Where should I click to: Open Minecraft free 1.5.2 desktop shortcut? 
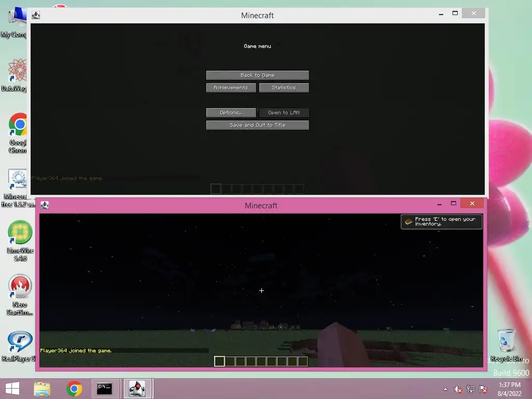tap(17, 188)
